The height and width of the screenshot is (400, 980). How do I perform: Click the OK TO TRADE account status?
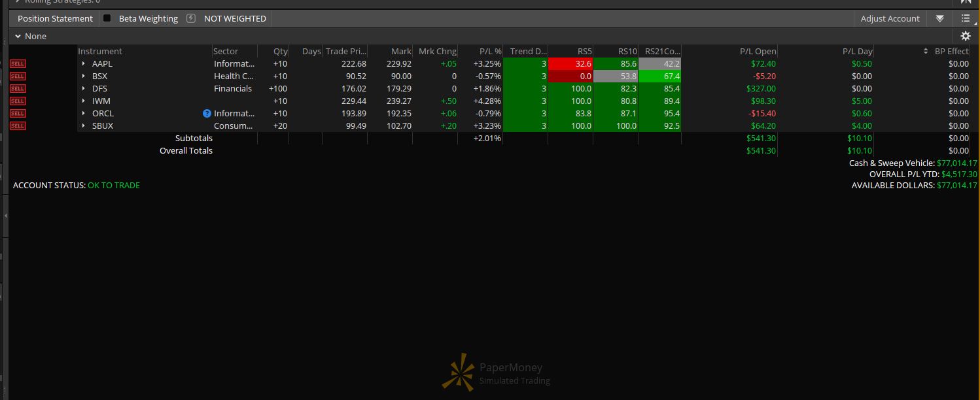click(x=114, y=186)
